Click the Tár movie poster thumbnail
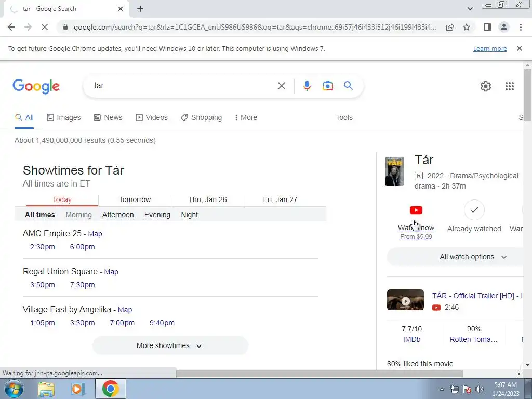This screenshot has width=532, height=399. point(395,171)
